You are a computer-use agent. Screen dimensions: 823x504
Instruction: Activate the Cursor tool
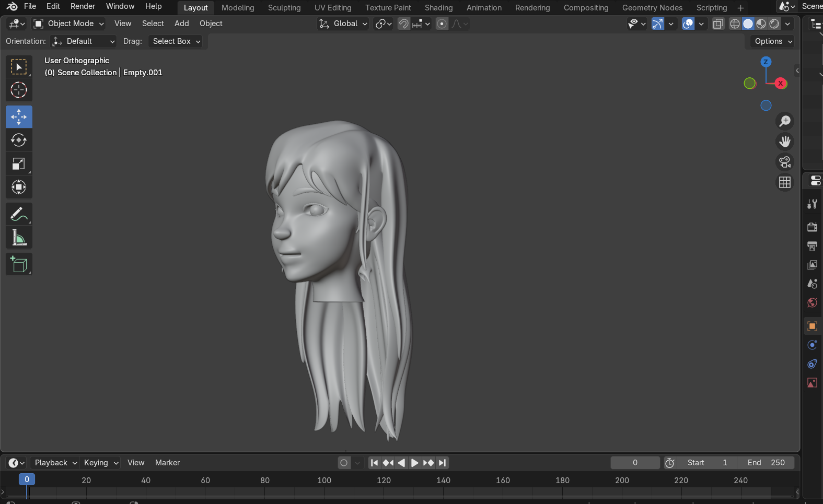pos(19,90)
